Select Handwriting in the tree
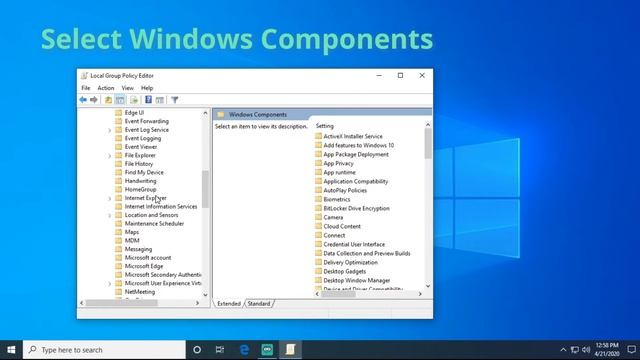This screenshot has height=360, width=640. click(x=140, y=181)
